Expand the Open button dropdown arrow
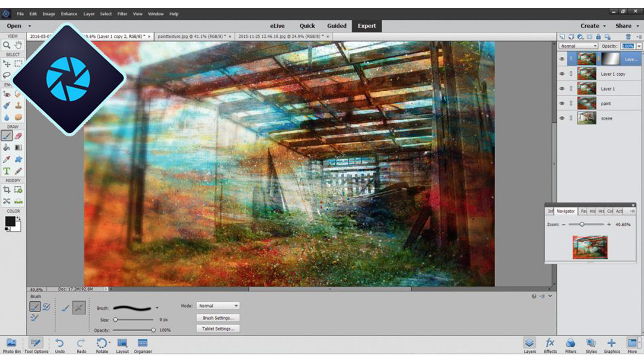 (29, 26)
